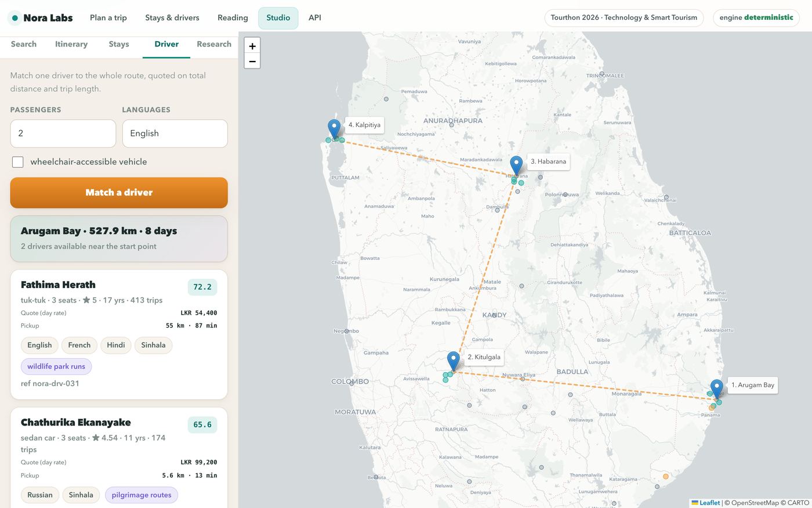812x508 pixels.
Task: Click the Chathurika Ekanayake driver name
Action: pos(76,422)
